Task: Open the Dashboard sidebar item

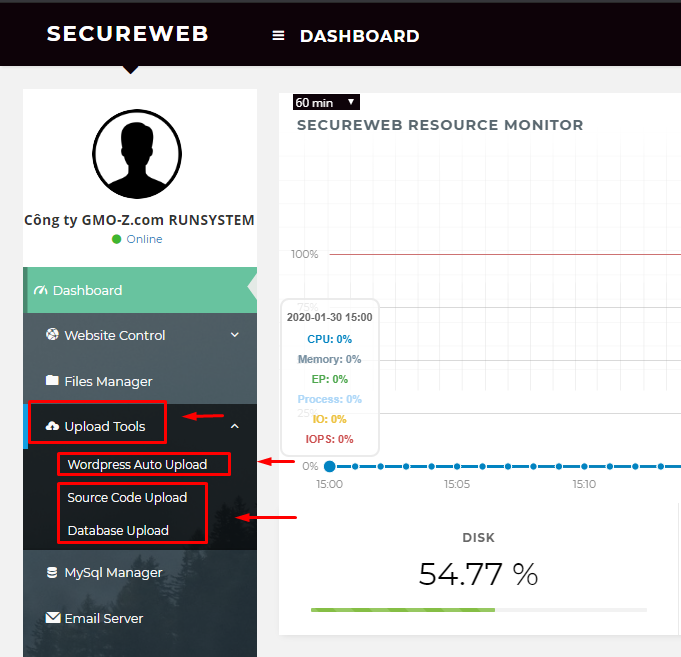Action: pyautogui.click(x=140, y=290)
